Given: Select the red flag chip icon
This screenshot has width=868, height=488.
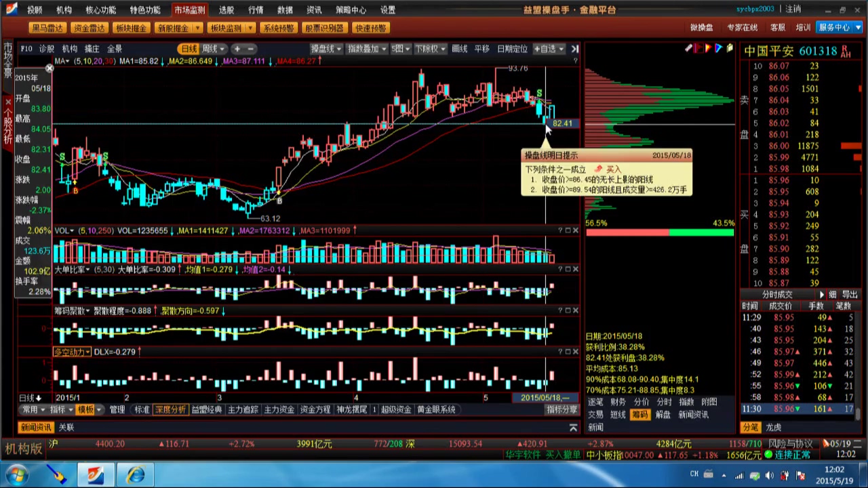Looking at the screenshot, I should (x=699, y=48).
